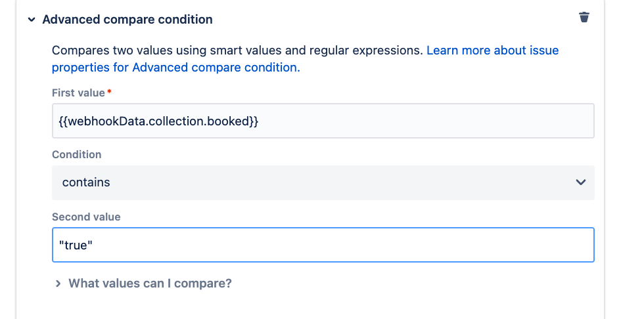Click the red required asterisk marker
The image size is (644, 319).
[109, 92]
